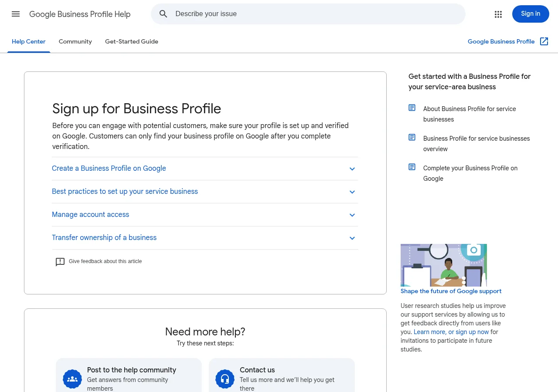Image resolution: width=558 pixels, height=392 pixels.
Task: Open the Get-Started Guide tab
Action: click(x=132, y=42)
